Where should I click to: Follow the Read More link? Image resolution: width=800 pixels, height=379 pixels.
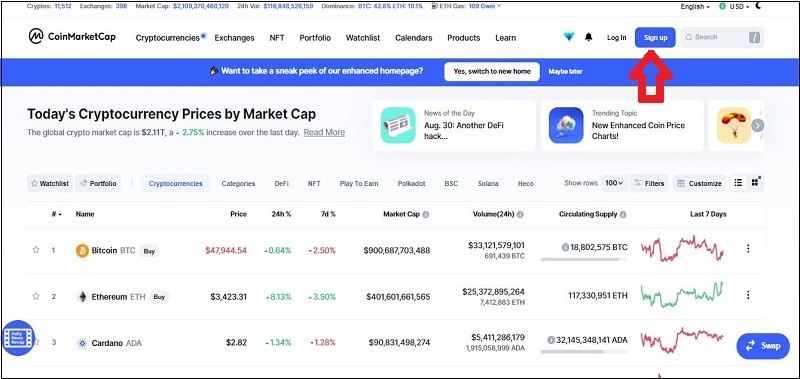(324, 132)
